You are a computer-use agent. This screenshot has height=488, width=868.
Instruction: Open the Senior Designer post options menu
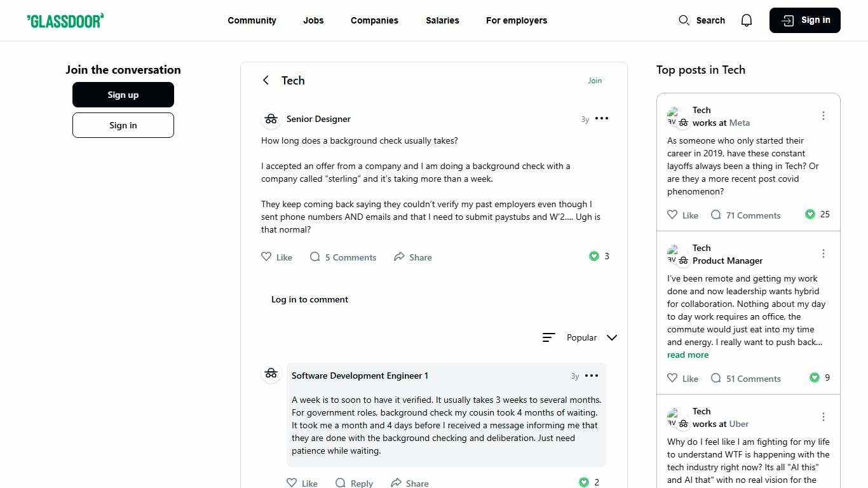pos(601,119)
